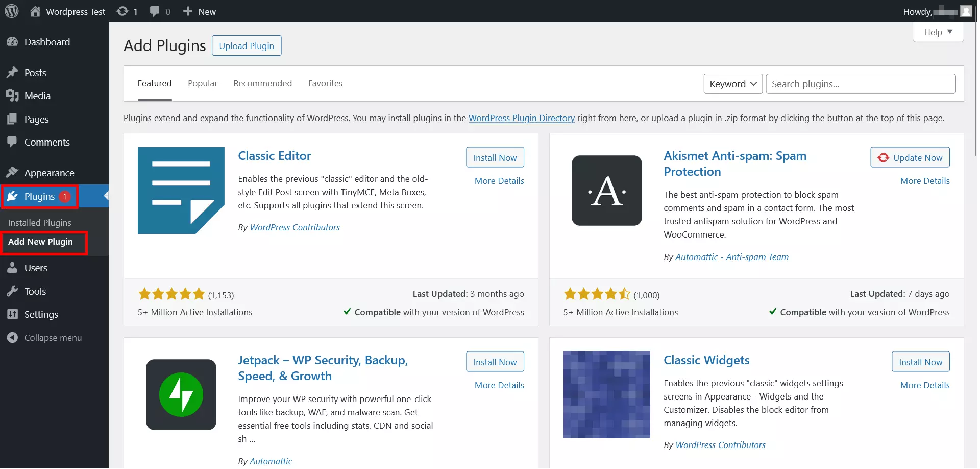Open More Details for Akismet
Viewport: 980px width, 469px height.
point(925,181)
